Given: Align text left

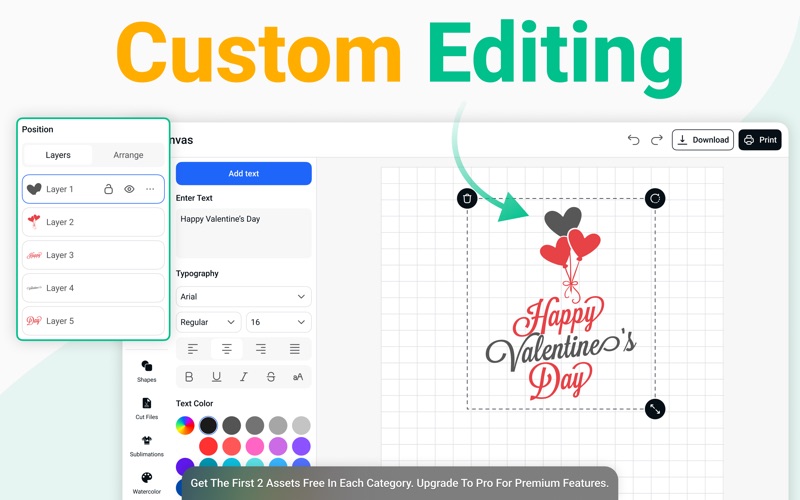Looking at the screenshot, I should [x=193, y=349].
